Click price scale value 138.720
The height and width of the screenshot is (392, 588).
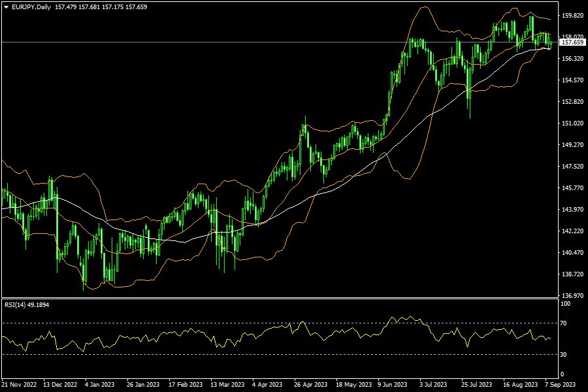[572, 274]
